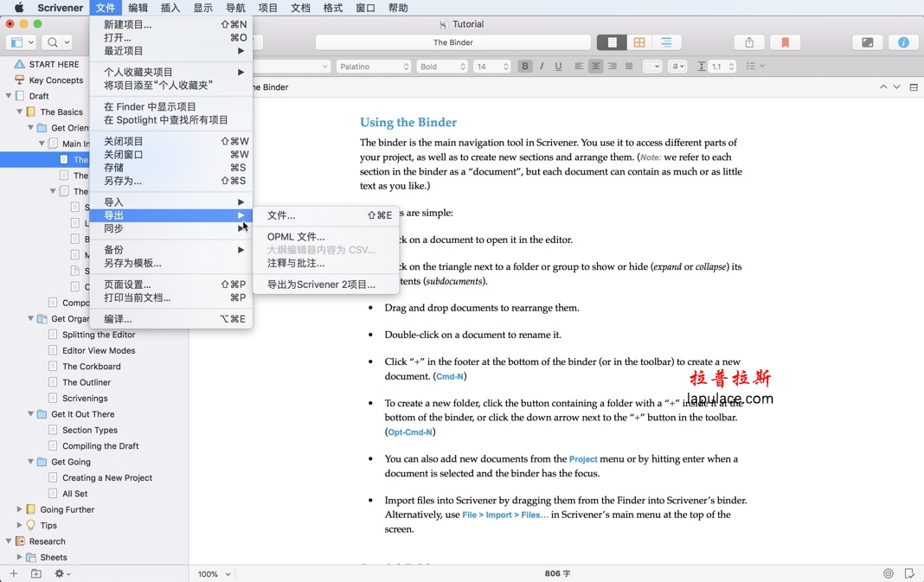
Task: Open the Apple menu
Action: coord(19,8)
